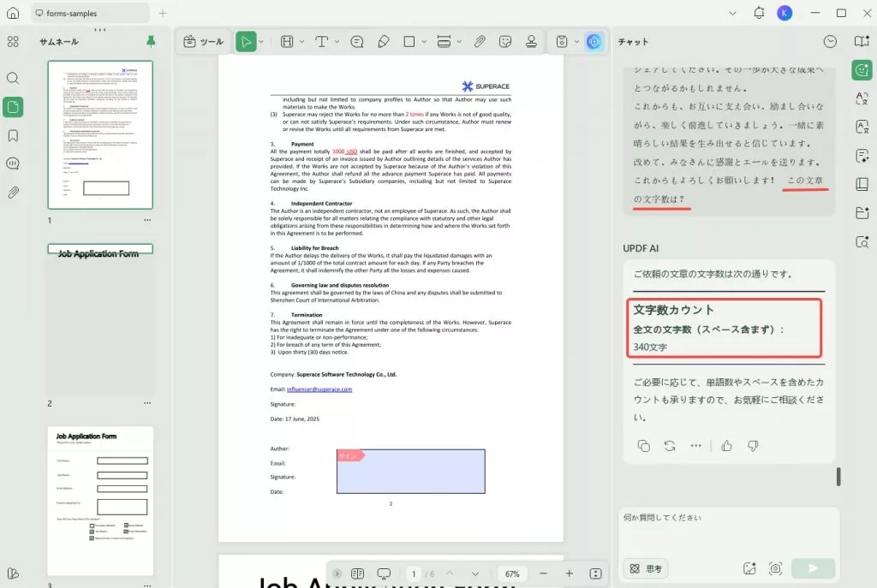This screenshot has width=877, height=588.
Task: Open chat history clock icon
Action: pyautogui.click(x=830, y=41)
